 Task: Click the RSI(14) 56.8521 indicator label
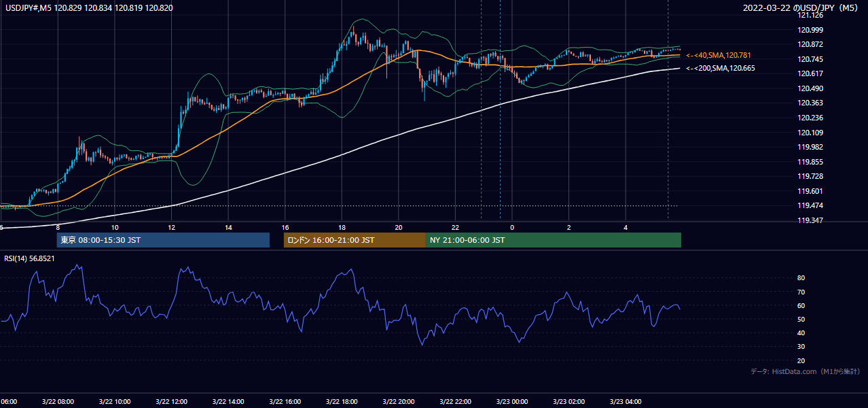29,258
